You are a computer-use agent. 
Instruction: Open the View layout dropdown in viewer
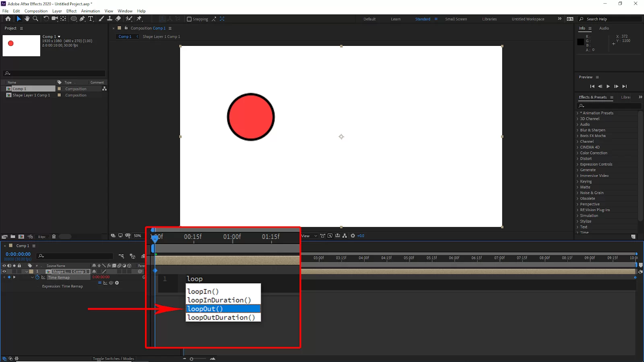tap(309, 236)
